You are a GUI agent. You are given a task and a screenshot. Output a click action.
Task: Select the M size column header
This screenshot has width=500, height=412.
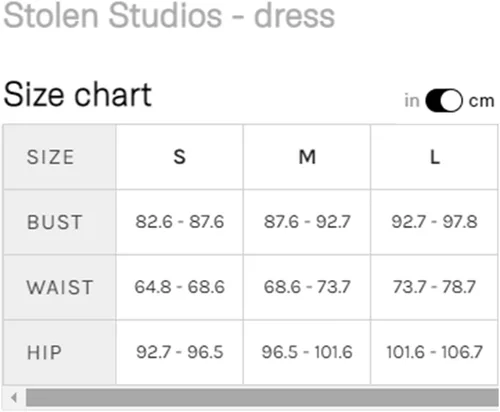point(307,157)
